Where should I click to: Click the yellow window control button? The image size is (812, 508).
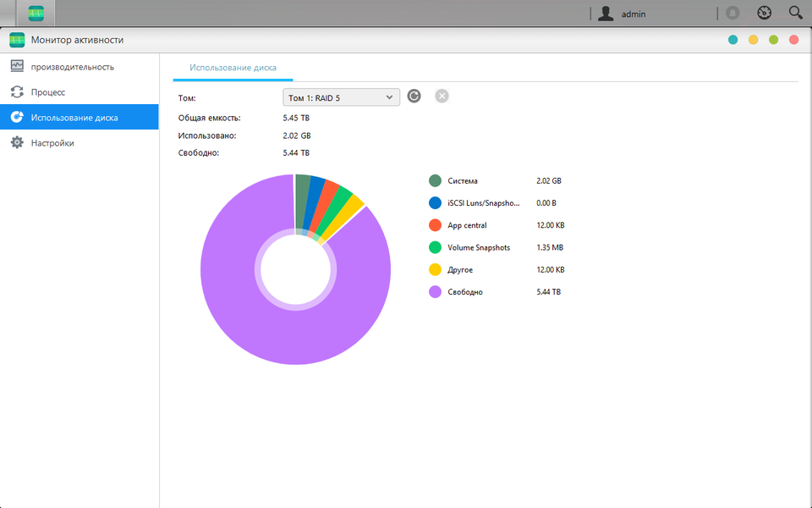[x=754, y=40]
